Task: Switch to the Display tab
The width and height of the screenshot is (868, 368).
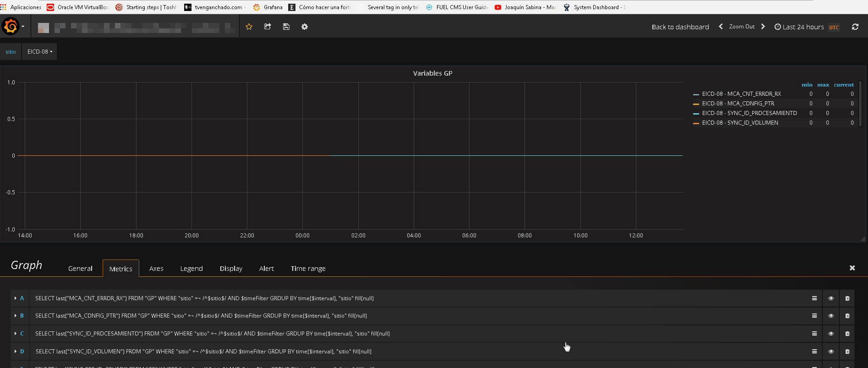Action: [x=231, y=269]
